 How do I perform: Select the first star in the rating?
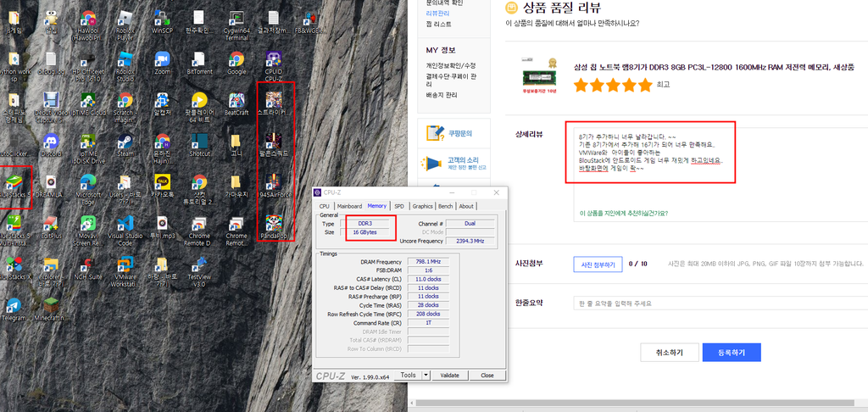(581, 86)
